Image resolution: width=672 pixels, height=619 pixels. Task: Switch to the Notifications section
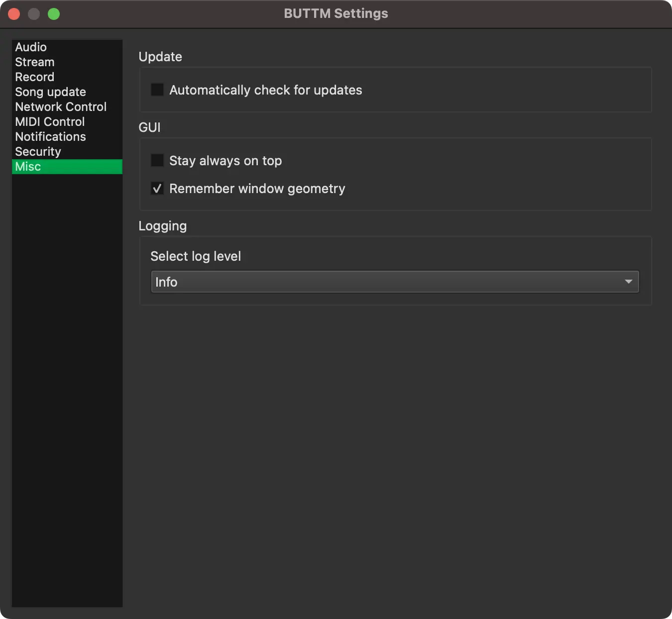pos(50,136)
